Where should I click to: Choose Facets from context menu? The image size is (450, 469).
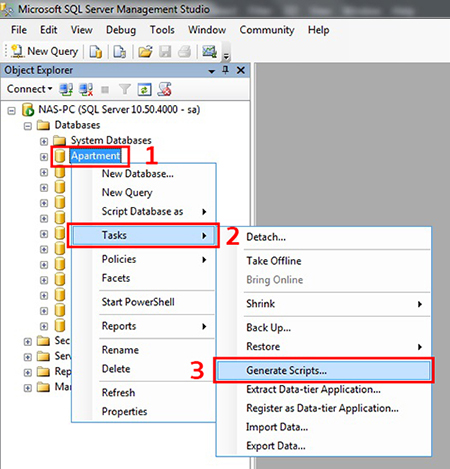[x=144, y=278]
